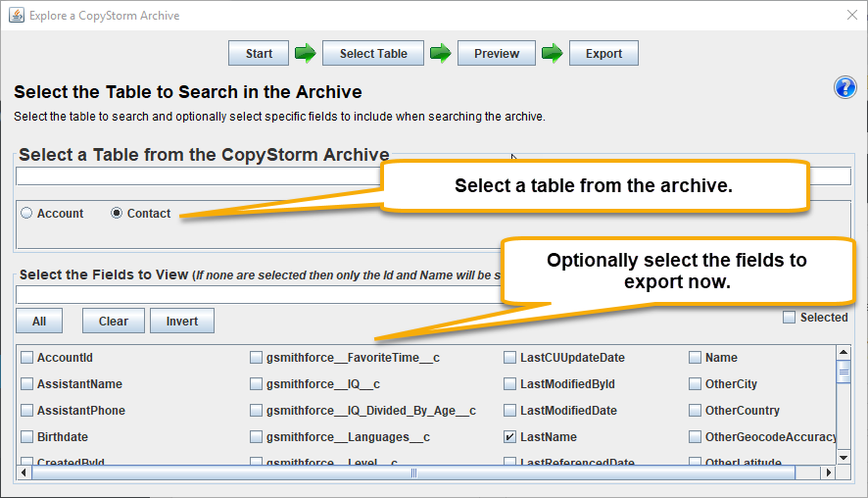Select the Account radio button
The width and height of the screenshot is (868, 498).
(x=26, y=214)
